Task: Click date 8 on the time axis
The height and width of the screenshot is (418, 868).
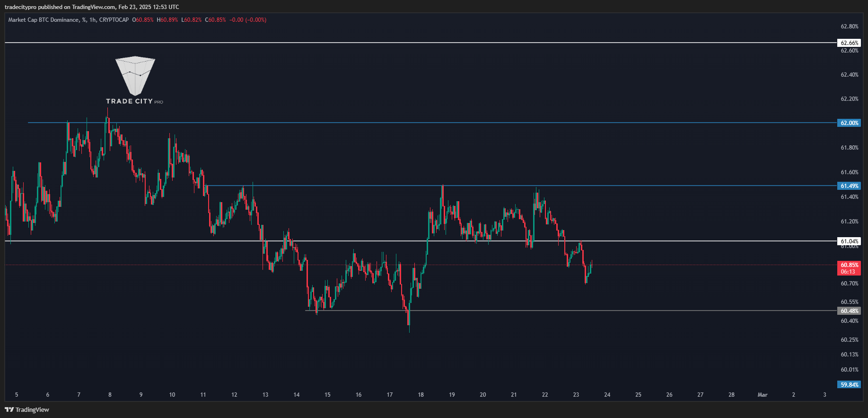Action: [110, 395]
